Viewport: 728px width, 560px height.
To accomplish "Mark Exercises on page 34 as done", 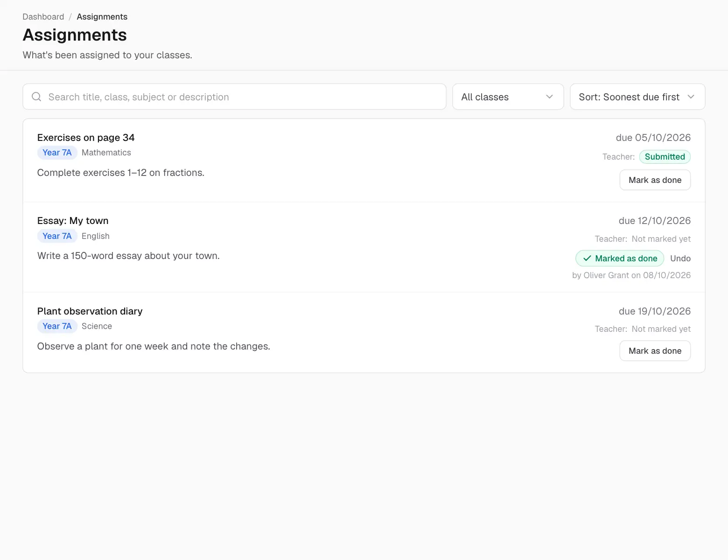I will tap(655, 180).
